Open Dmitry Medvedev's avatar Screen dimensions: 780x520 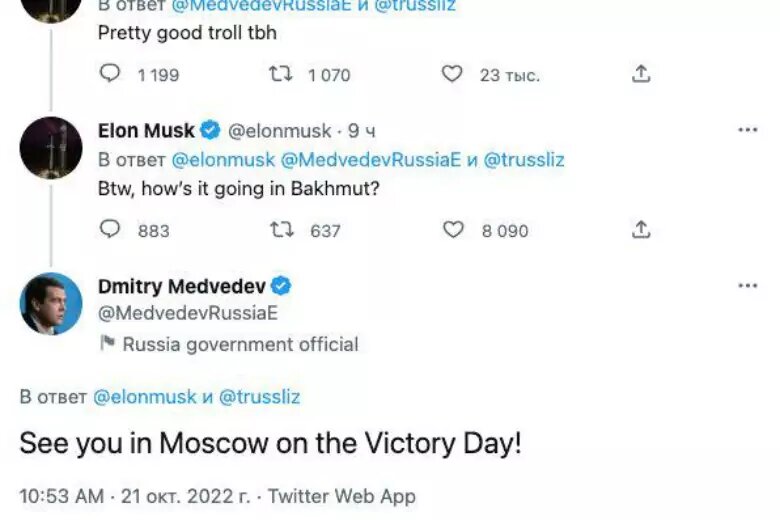(51, 303)
